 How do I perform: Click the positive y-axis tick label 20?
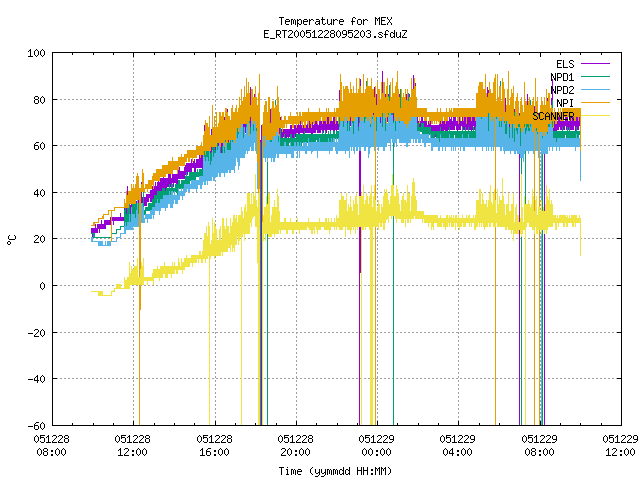pyautogui.click(x=39, y=240)
